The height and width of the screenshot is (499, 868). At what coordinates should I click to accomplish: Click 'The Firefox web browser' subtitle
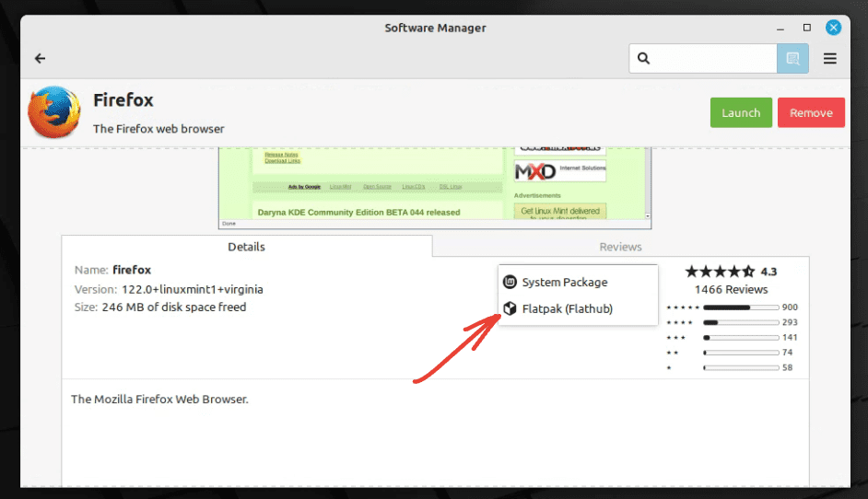(x=158, y=129)
